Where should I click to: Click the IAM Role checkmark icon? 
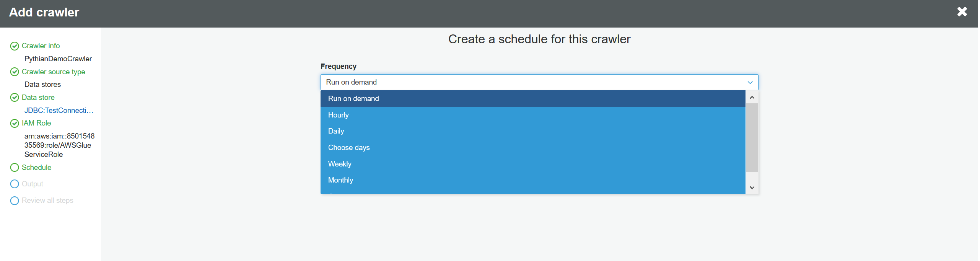pos(15,123)
